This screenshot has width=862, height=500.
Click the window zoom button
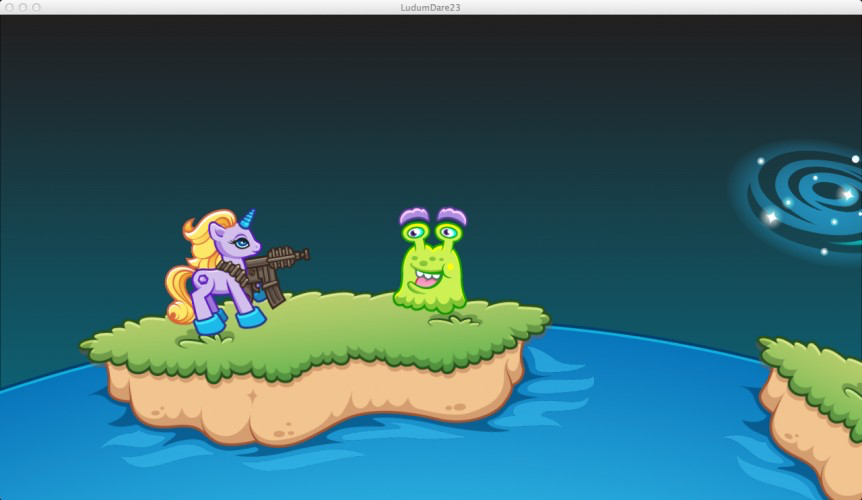pos(36,7)
